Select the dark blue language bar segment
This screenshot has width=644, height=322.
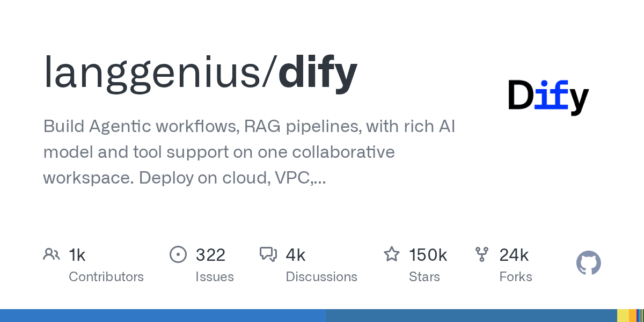click(x=472, y=316)
